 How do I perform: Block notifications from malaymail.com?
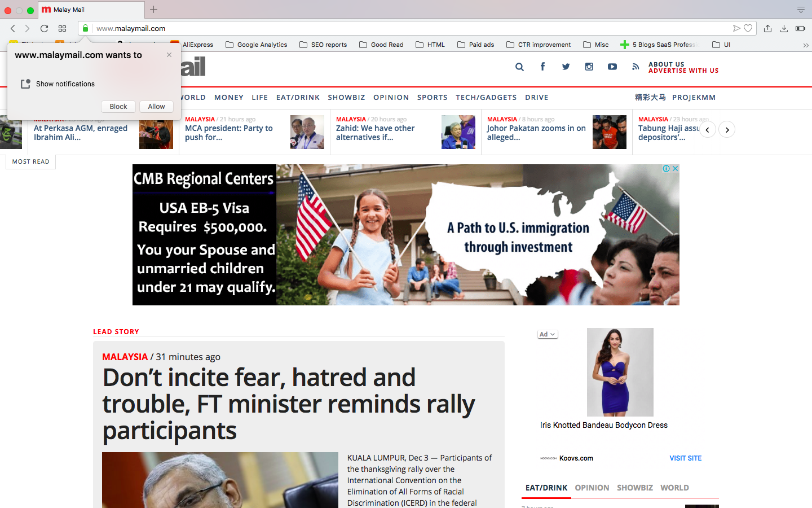coord(118,106)
